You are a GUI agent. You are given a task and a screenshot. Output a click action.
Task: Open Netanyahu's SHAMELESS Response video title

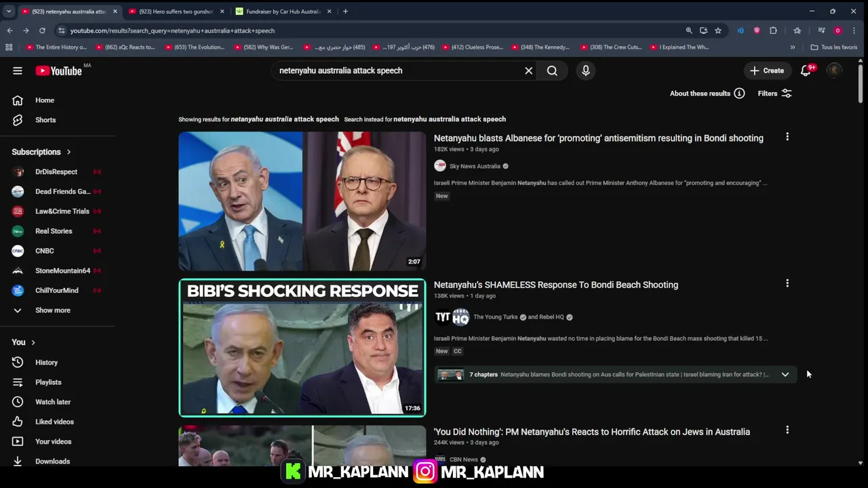pyautogui.click(x=556, y=285)
